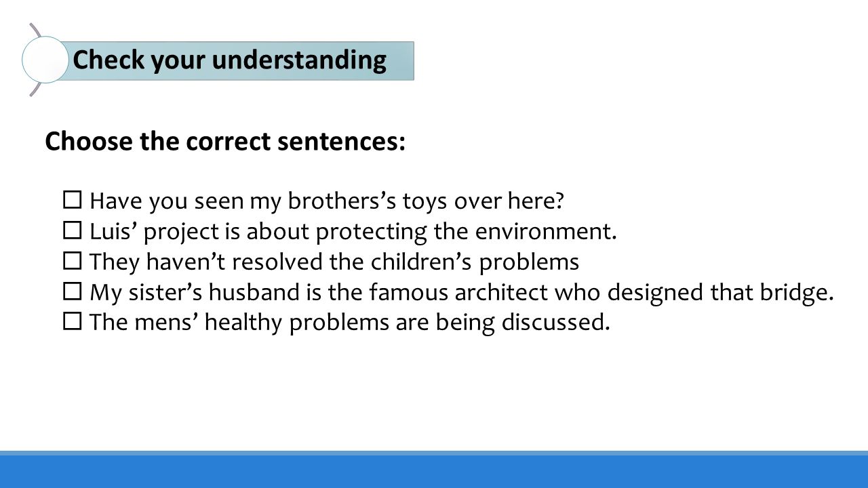This screenshot has width=868, height=488.
Task: Select the famous architect sentence text
Action: point(462,293)
